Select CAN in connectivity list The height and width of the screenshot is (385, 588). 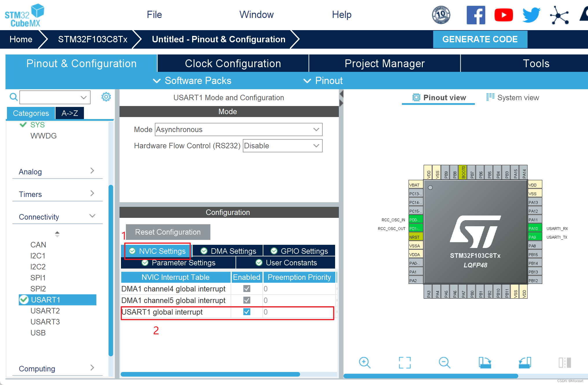(x=38, y=244)
